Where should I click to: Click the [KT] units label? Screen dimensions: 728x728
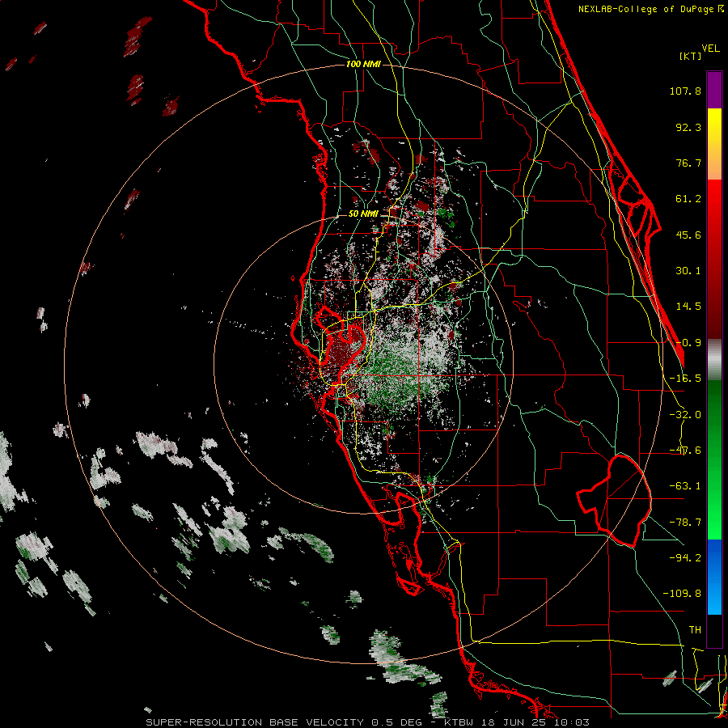pos(690,56)
